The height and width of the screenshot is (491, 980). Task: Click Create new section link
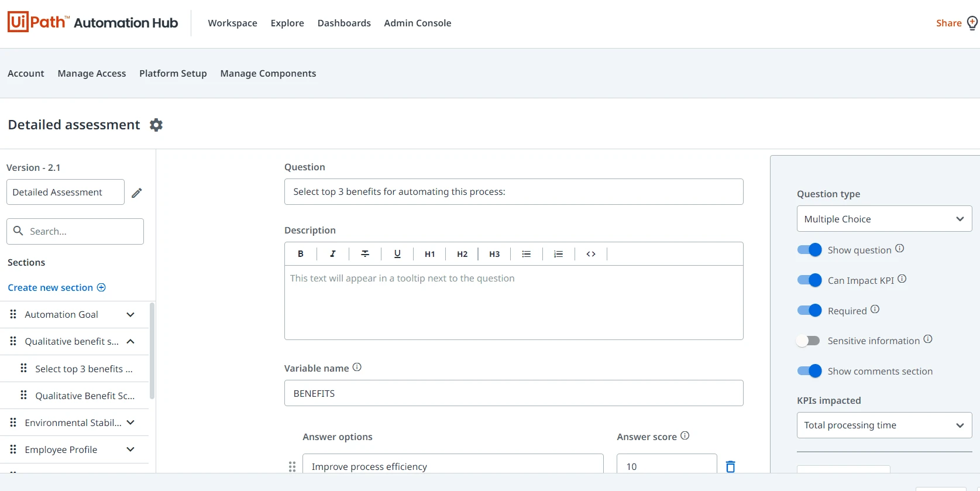57,287
